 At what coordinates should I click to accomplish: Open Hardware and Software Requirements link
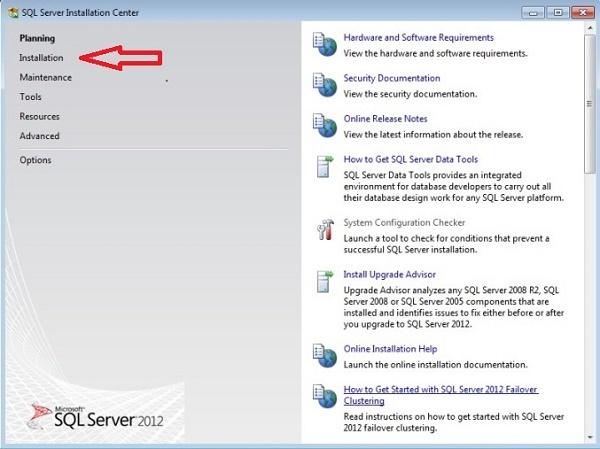tap(418, 38)
